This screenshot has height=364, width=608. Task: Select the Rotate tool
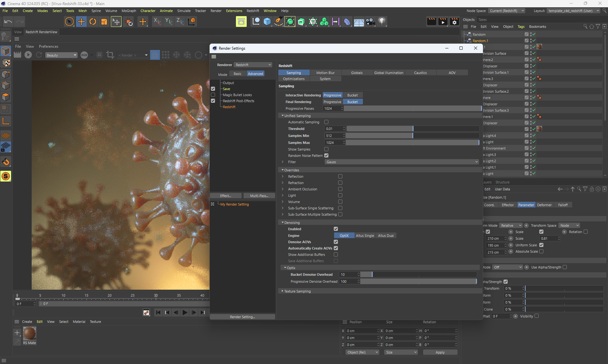tap(93, 22)
